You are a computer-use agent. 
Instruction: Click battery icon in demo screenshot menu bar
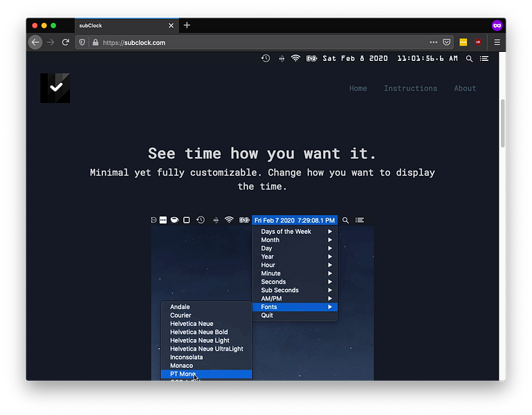pos(244,220)
